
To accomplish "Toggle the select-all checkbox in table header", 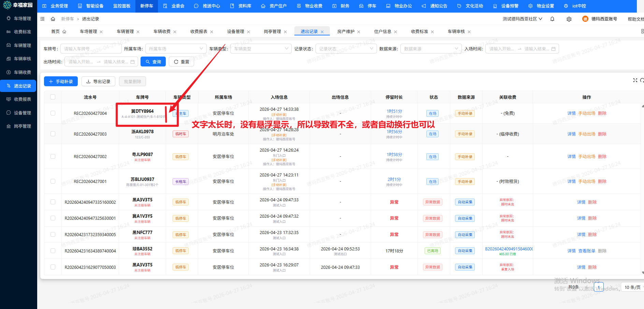I will click(53, 97).
